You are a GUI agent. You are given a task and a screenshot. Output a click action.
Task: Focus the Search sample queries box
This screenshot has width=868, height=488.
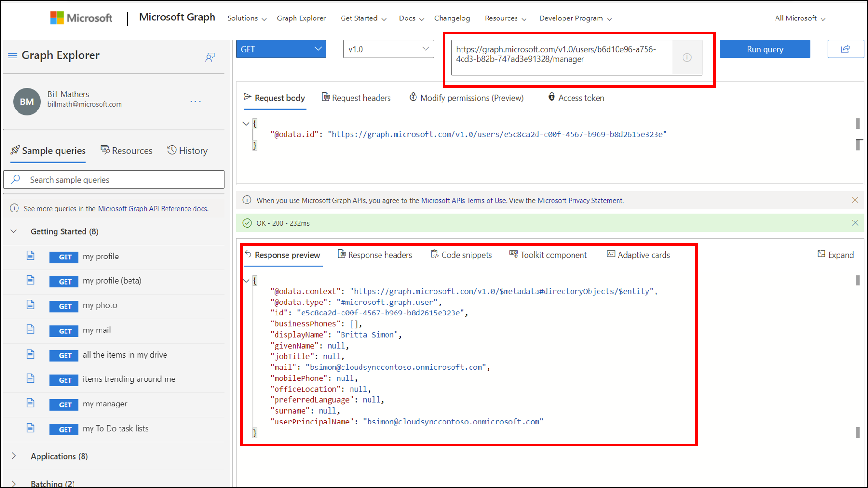pos(114,179)
